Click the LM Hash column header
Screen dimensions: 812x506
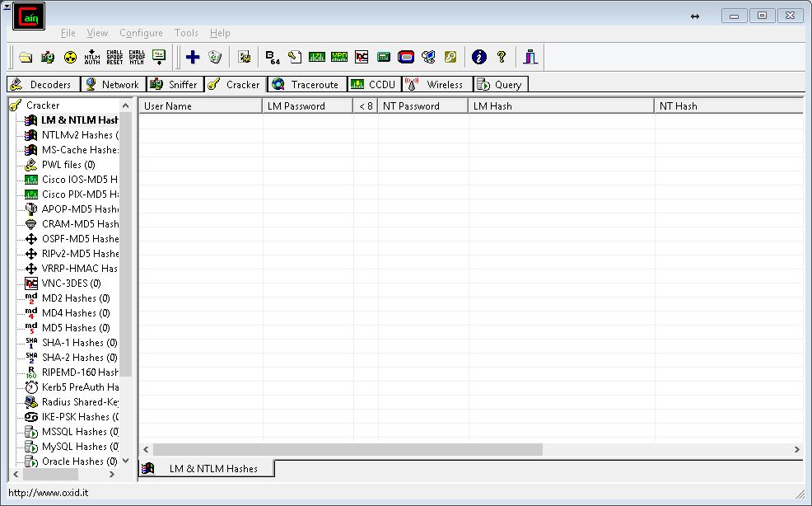point(562,105)
